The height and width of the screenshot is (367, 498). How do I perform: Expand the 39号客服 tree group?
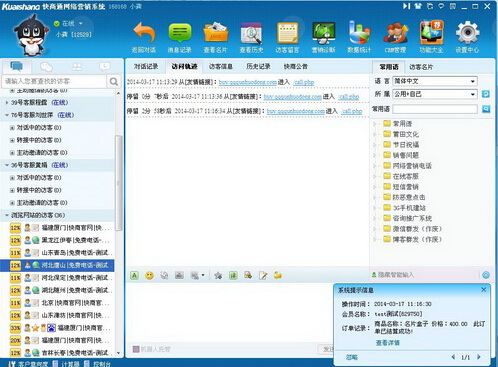(7, 103)
